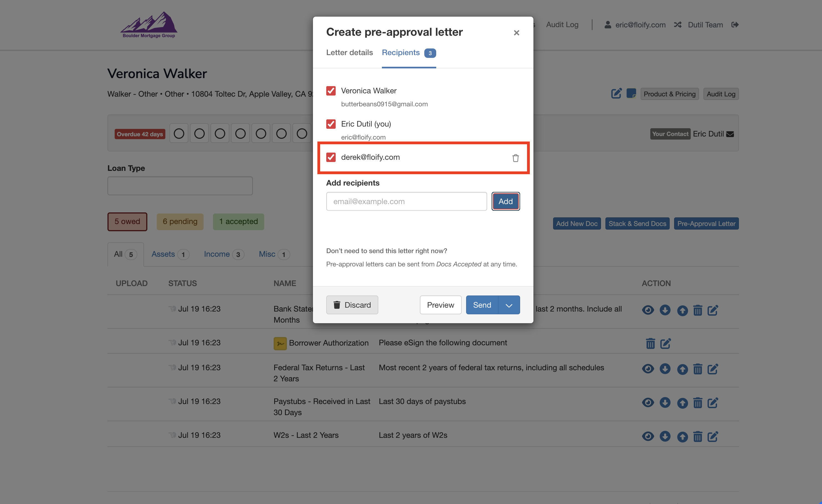Uncheck the Veronica Walker recipient
The height and width of the screenshot is (504, 822).
(331, 91)
